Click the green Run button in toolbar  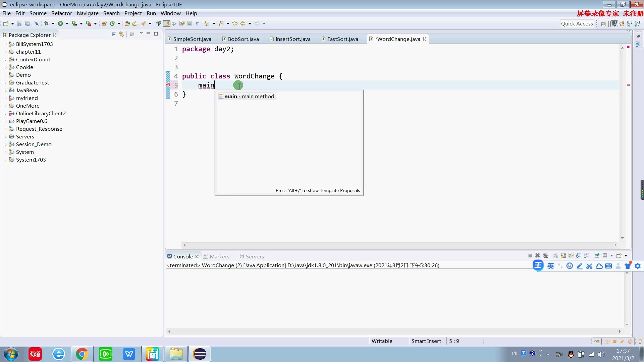(60, 23)
